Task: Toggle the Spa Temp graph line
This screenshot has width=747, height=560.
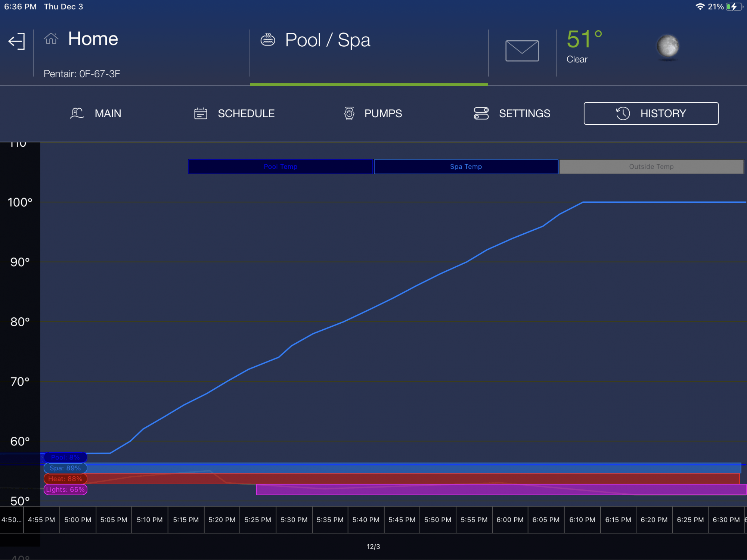Action: [466, 167]
